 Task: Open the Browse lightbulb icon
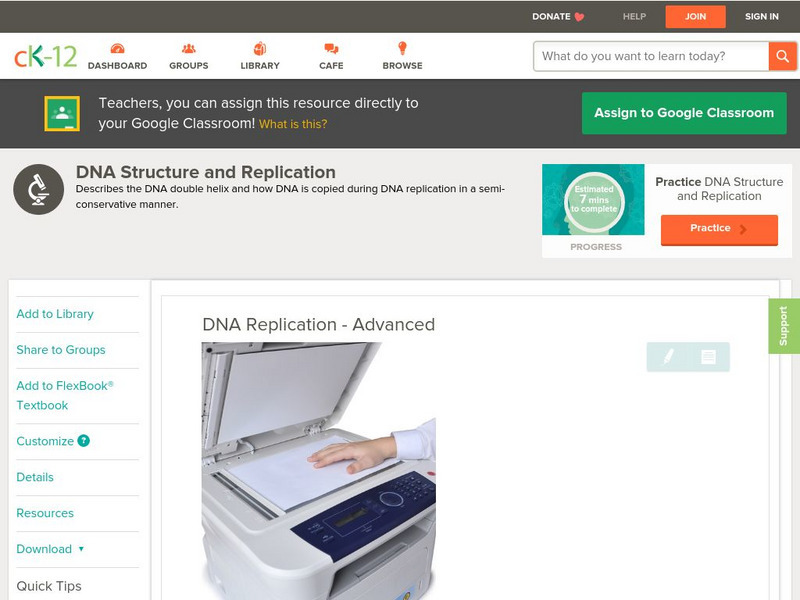coord(403,48)
